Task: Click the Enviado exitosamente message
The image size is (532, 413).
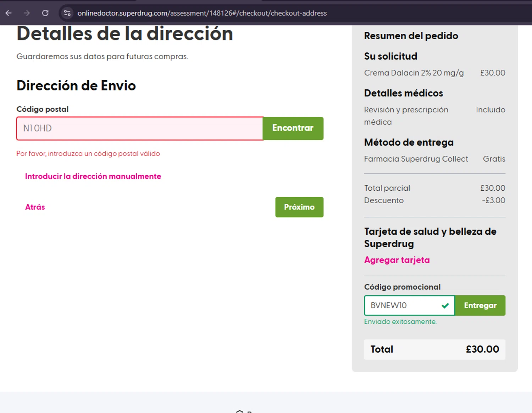Action: [x=400, y=322]
